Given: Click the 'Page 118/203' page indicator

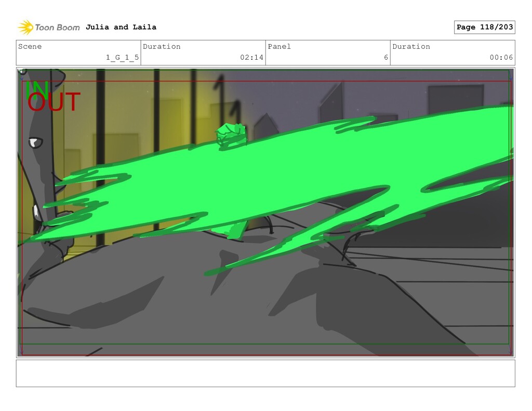Looking at the screenshot, I should click(485, 27).
